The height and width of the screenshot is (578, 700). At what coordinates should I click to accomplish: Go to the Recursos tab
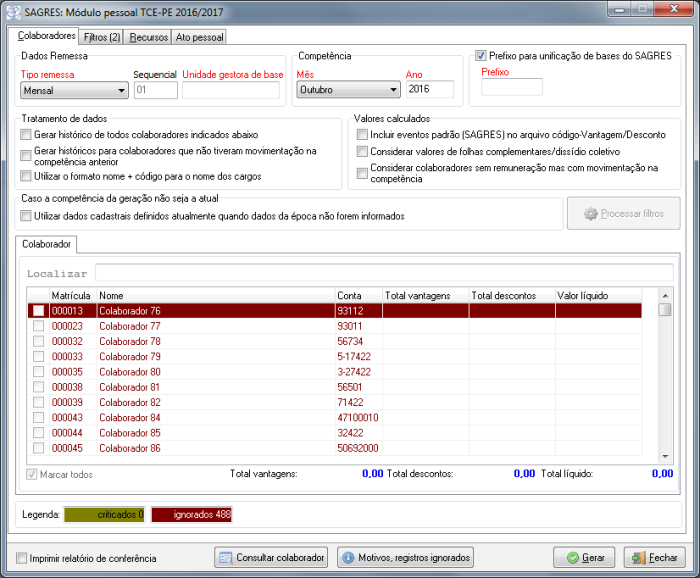[x=149, y=37]
